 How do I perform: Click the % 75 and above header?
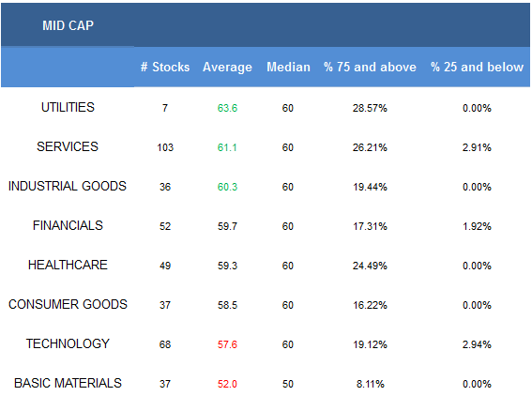pyautogui.click(x=370, y=67)
